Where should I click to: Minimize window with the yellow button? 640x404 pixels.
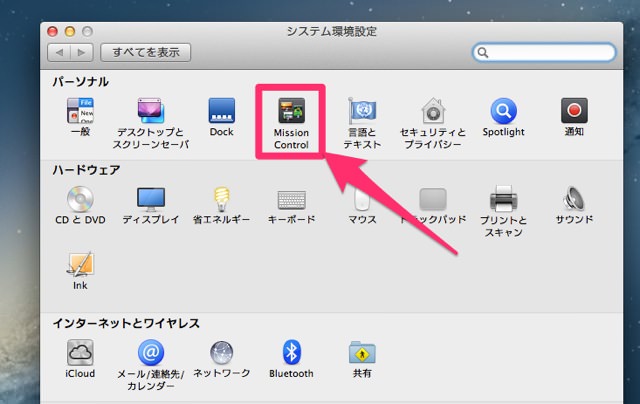[70, 31]
